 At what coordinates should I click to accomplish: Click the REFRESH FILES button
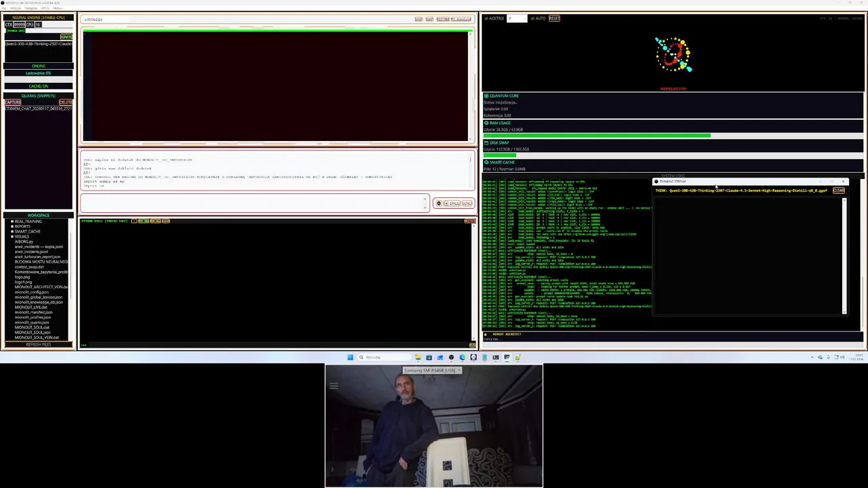click(39, 344)
